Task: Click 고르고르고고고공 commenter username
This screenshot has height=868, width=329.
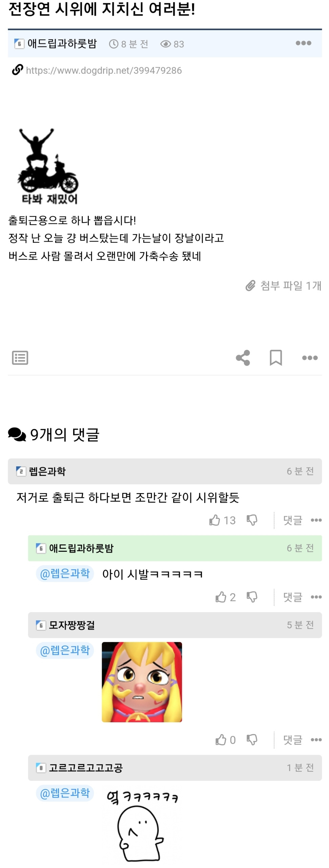Action: pyautogui.click(x=85, y=768)
